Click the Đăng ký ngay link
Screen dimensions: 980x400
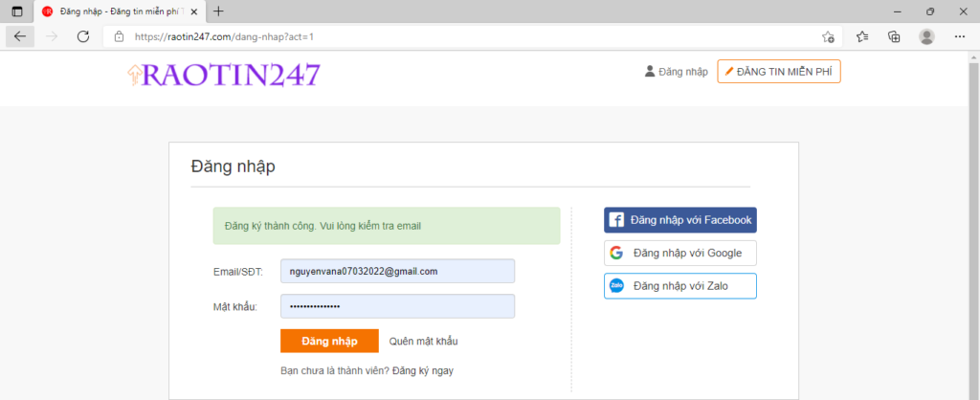click(423, 370)
